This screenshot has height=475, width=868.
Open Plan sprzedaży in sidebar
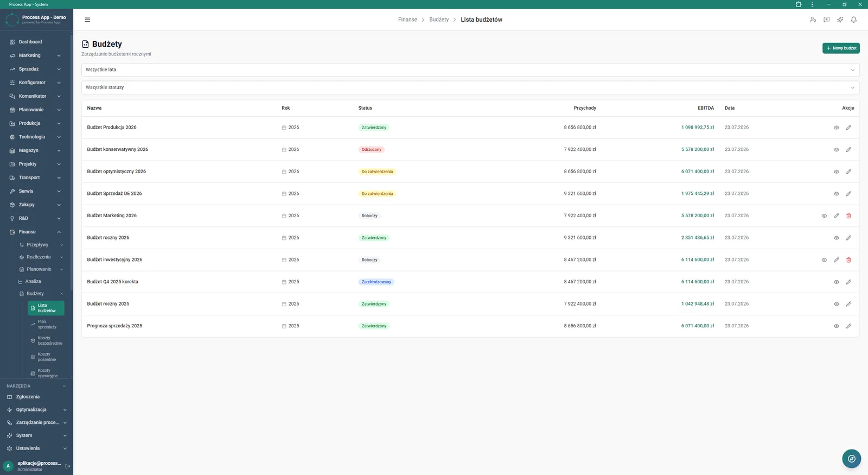pos(46,324)
